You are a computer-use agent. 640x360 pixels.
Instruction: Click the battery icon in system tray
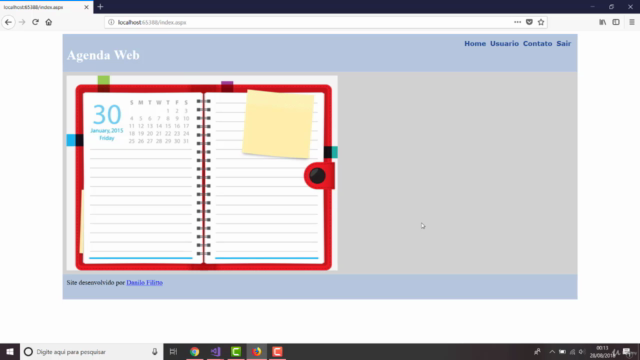pyautogui.click(x=562, y=351)
